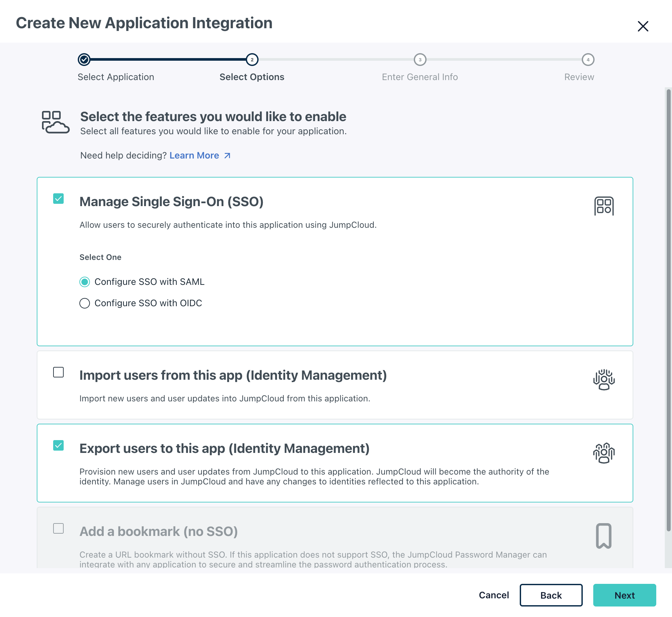Jump to step 4 Review

click(588, 60)
